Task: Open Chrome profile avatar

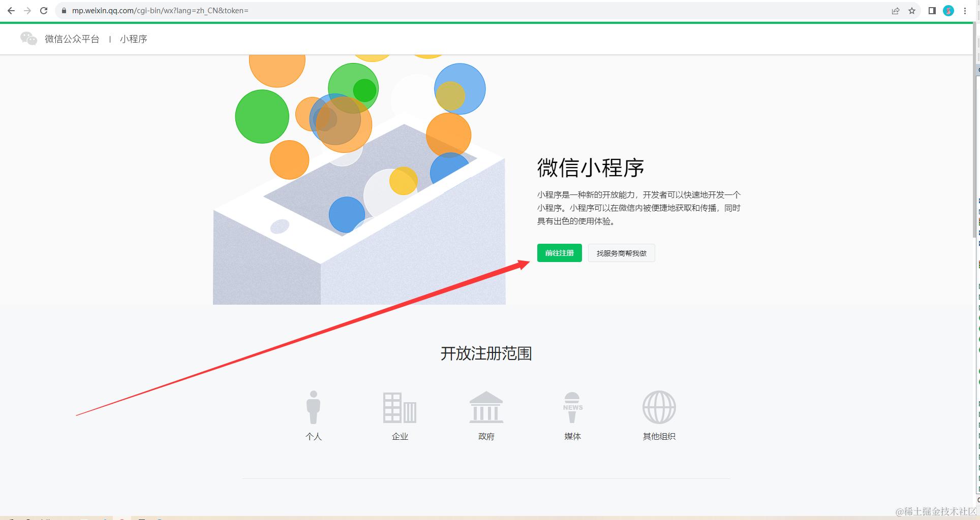Action: (948, 11)
